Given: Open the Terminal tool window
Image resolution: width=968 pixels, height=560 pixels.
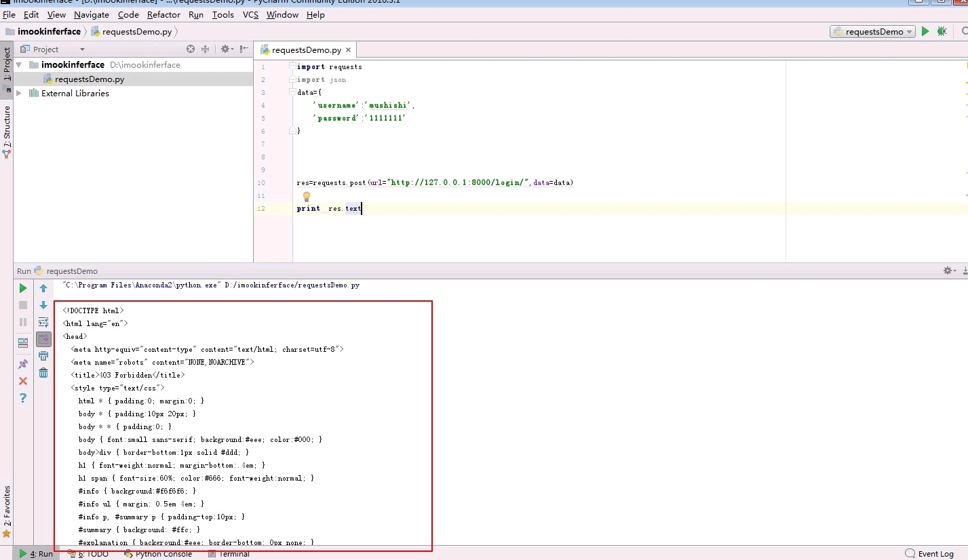Looking at the screenshot, I should pos(229,554).
